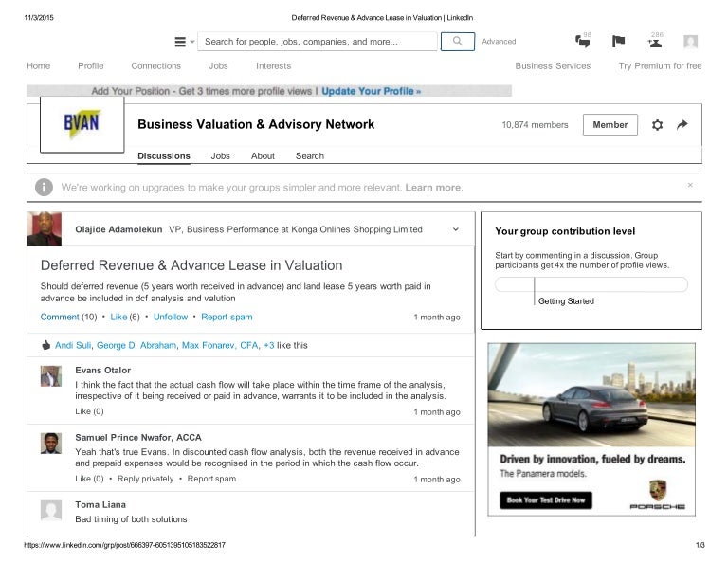728x563 pixels.
Task: Click the share arrow icon for group
Action: point(682,125)
